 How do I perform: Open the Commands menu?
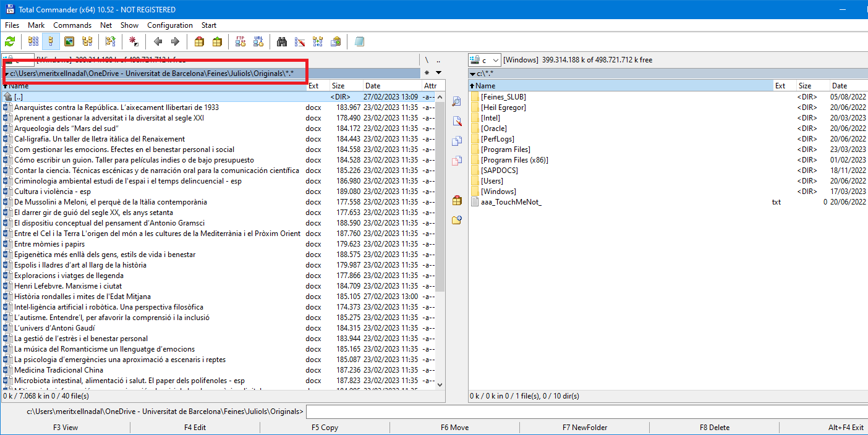pyautogui.click(x=72, y=25)
